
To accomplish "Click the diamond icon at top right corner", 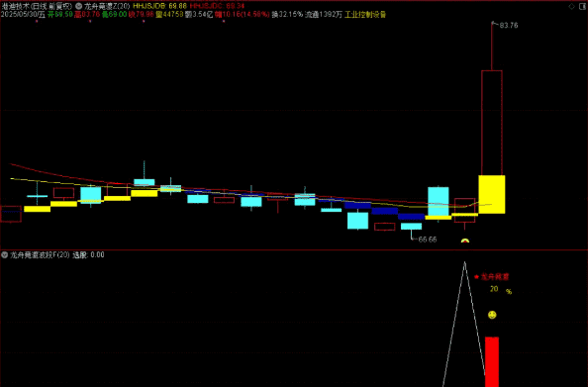I will [x=571, y=6].
